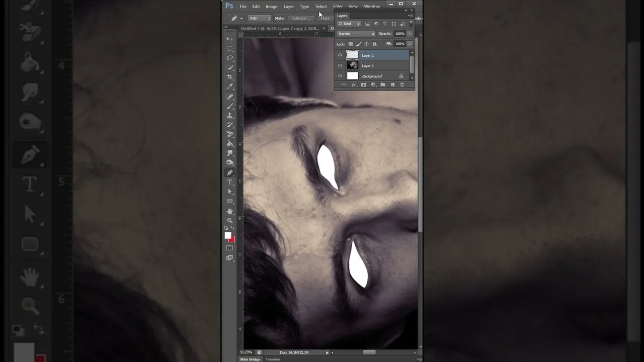644x362 pixels.
Task: Create a new layer group
Action: [383, 85]
